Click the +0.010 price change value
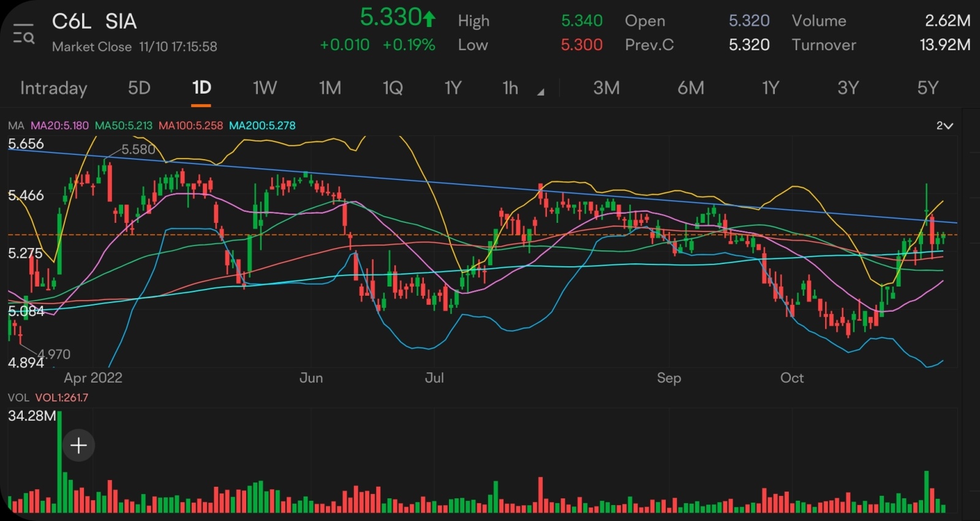980x521 pixels. (x=345, y=45)
